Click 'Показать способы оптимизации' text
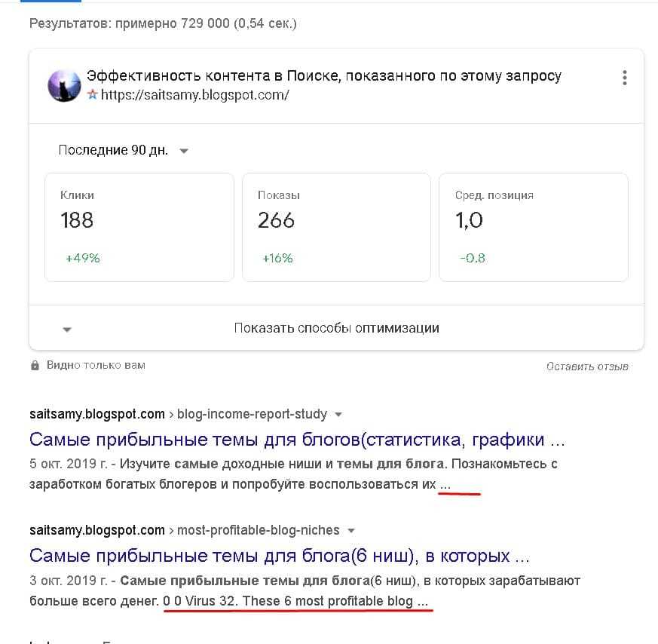 click(x=336, y=328)
